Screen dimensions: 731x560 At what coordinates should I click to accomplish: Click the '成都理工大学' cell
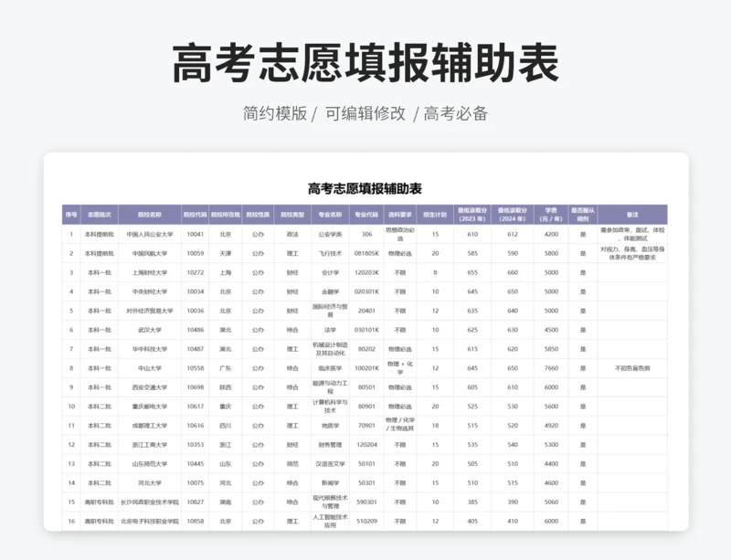click(150, 426)
